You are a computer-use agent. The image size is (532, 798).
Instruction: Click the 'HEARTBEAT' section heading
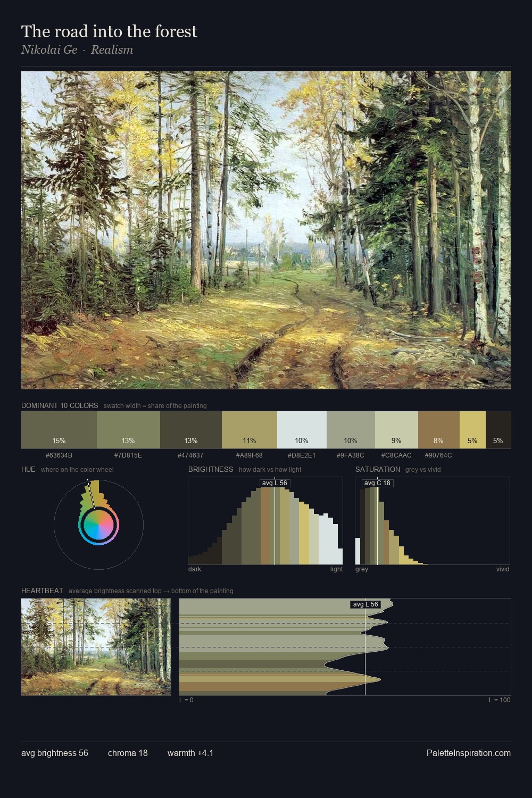pos(42,591)
